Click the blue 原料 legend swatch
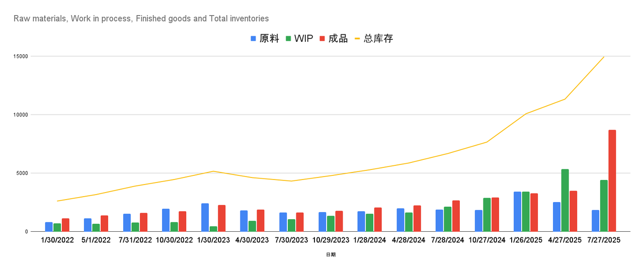The width and height of the screenshot is (644, 271). pos(254,39)
